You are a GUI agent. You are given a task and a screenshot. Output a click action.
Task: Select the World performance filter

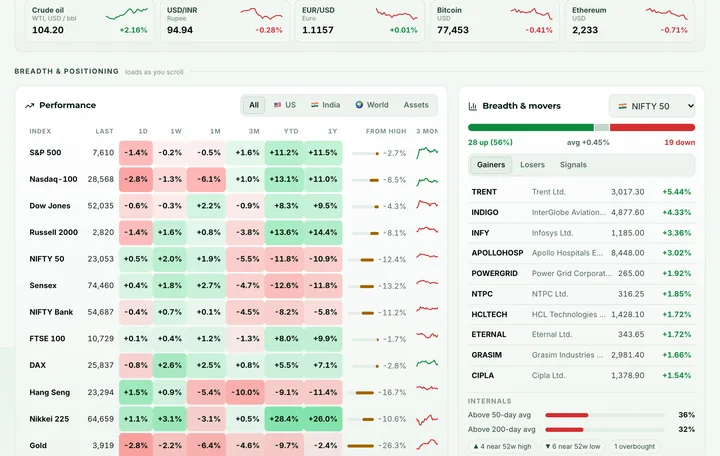tap(372, 105)
